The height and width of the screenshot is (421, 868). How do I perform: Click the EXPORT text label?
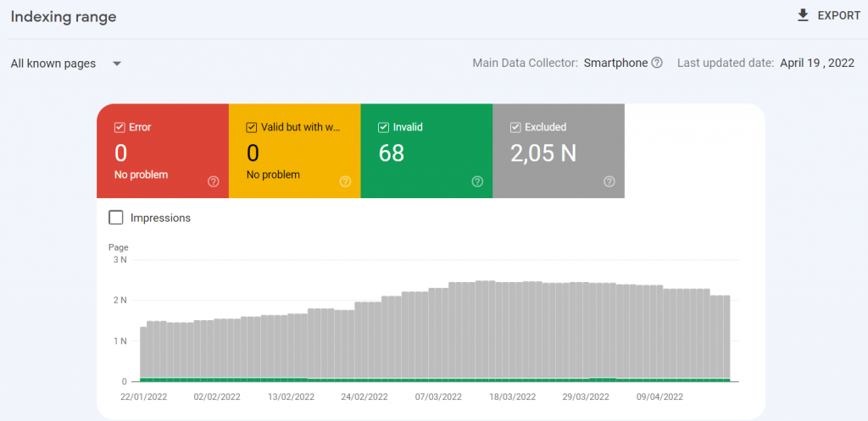838,15
